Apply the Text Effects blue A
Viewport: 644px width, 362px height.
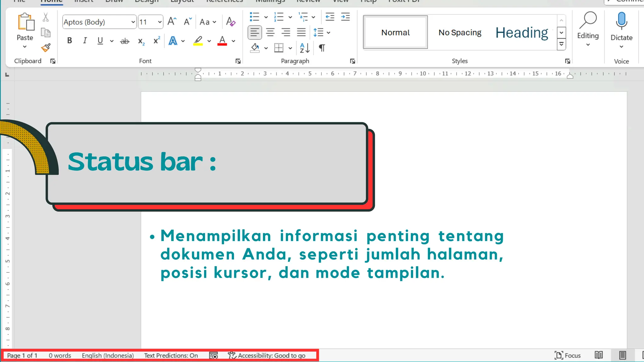173,41
